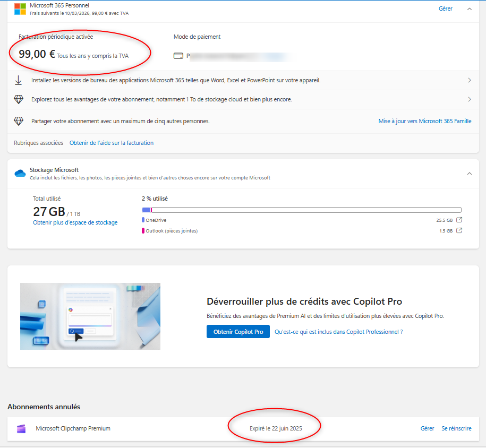Click the Rubriques associées label
Screen dimensions: 486x448
(x=38, y=143)
